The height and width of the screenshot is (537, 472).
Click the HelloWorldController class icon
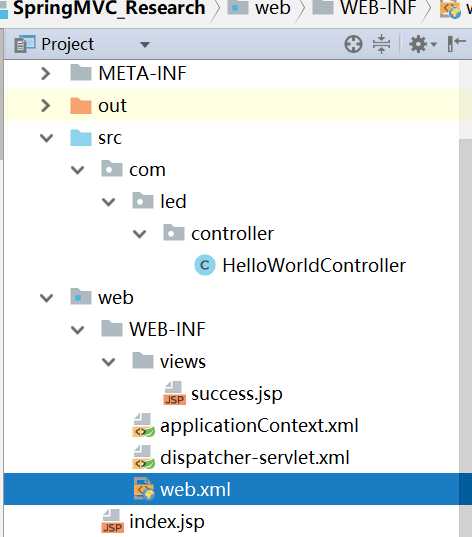click(x=205, y=265)
